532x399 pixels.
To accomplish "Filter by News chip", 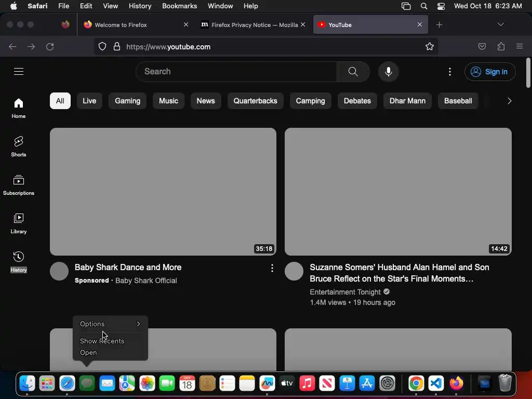I will [206, 101].
